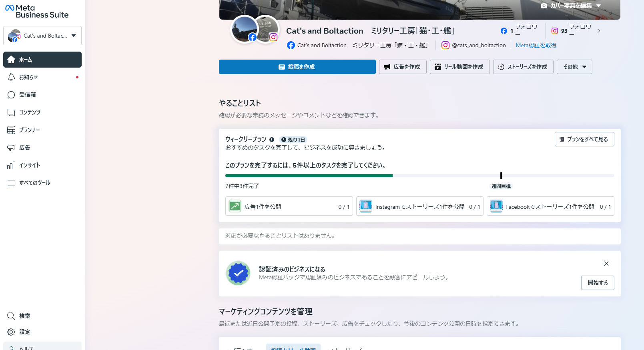Click the 認証済みのビジネスになる title
This screenshot has height=350, width=644.
tap(292, 269)
